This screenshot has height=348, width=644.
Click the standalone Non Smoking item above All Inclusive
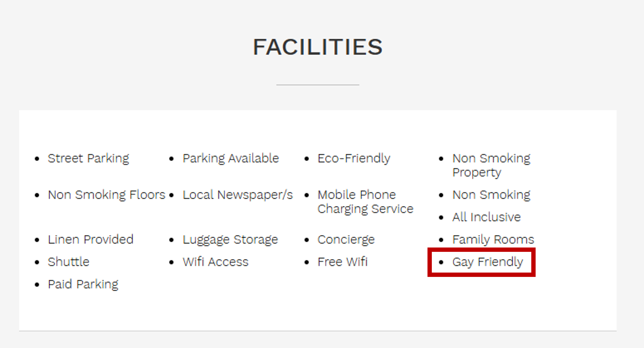[x=491, y=195]
